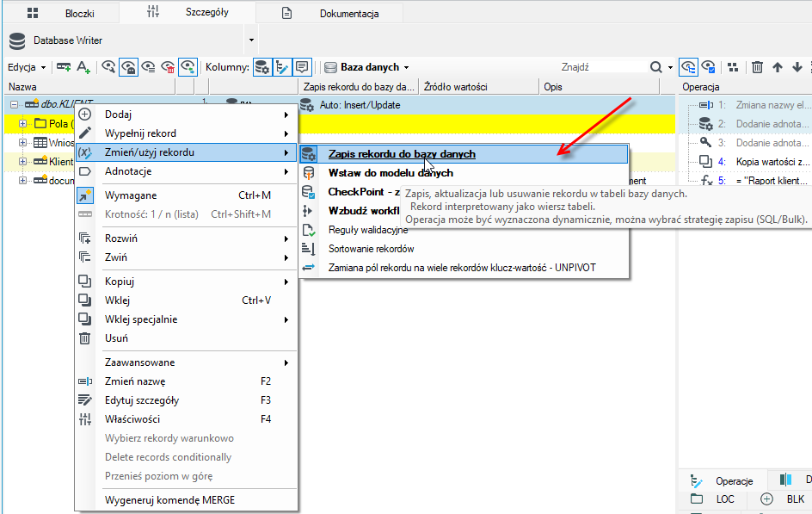The image size is (812, 514).
Task: Click the trash icon in operations toolbar
Action: pyautogui.click(x=757, y=67)
